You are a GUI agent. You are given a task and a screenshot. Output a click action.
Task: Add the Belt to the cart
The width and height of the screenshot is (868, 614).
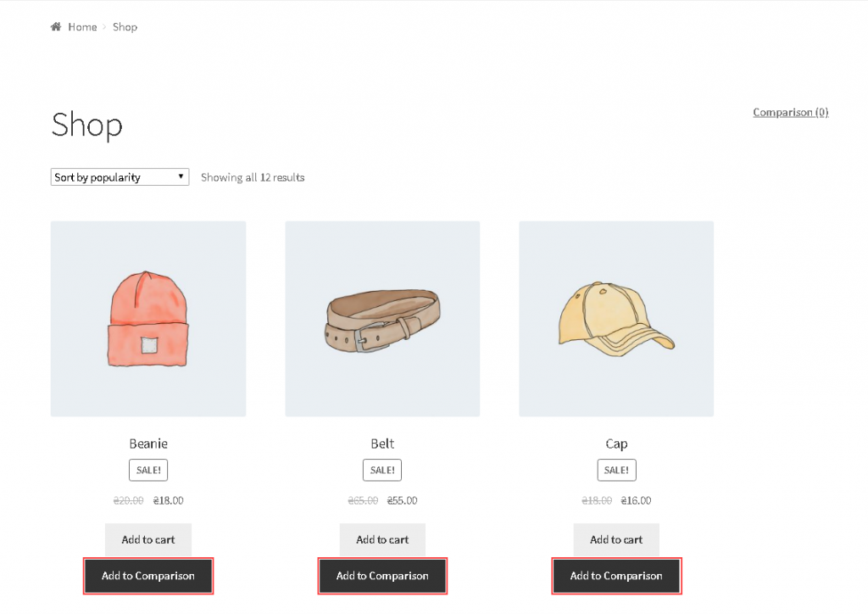381,539
